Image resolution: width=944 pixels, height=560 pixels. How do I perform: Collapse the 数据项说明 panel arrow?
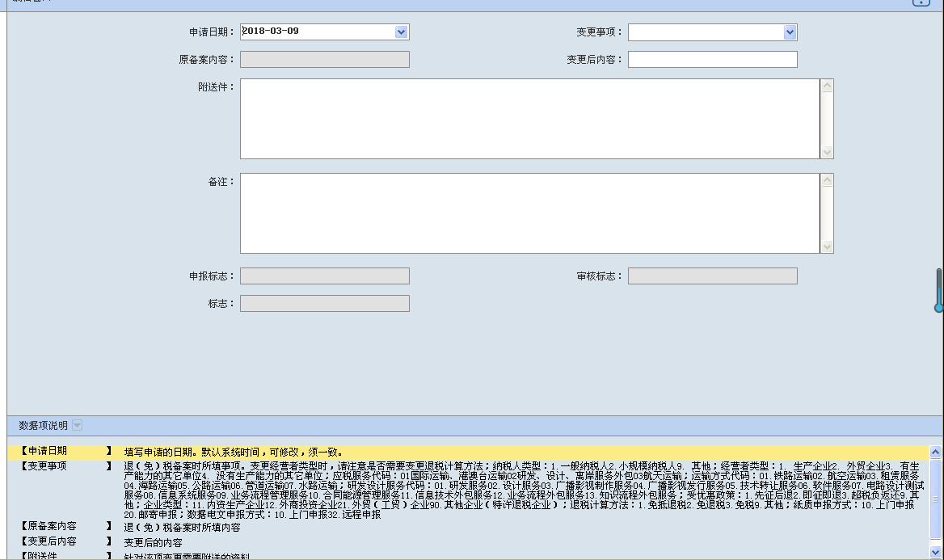pos(77,425)
